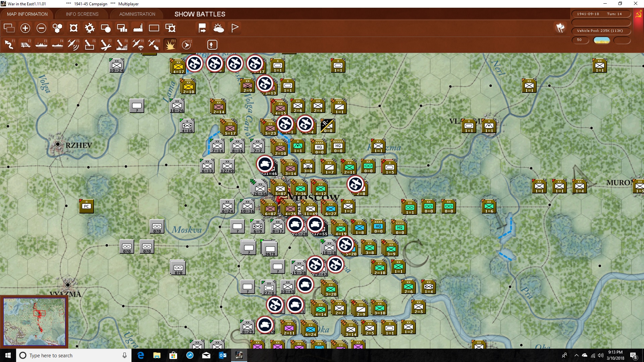The width and height of the screenshot is (644, 362).
Task: Open the INFO SCREENS tab
Action: click(82, 14)
